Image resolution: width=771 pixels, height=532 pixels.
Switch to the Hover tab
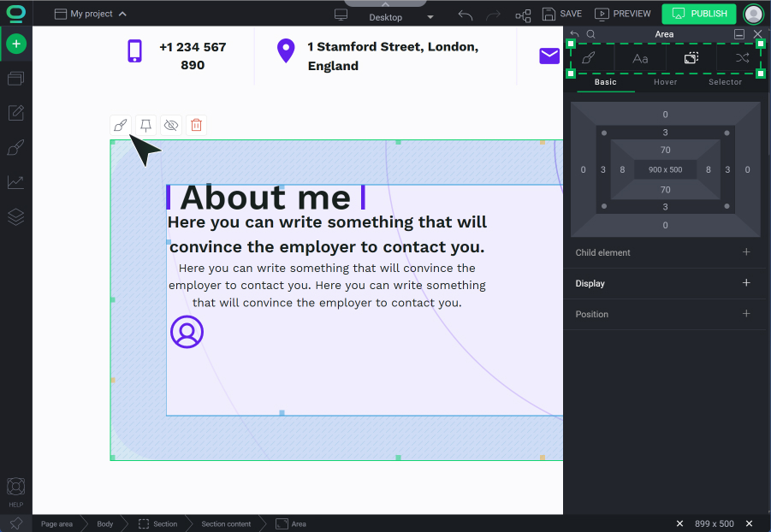click(x=665, y=82)
